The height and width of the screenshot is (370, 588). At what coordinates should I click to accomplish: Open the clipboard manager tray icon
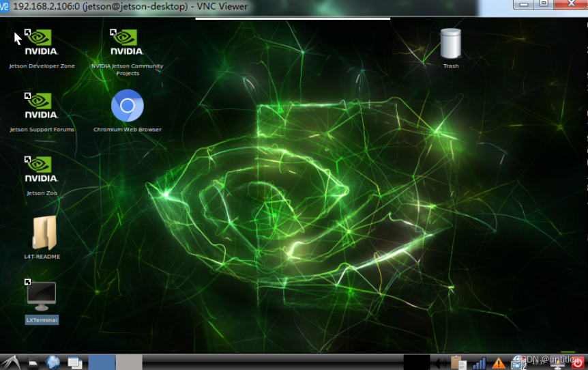point(458,363)
